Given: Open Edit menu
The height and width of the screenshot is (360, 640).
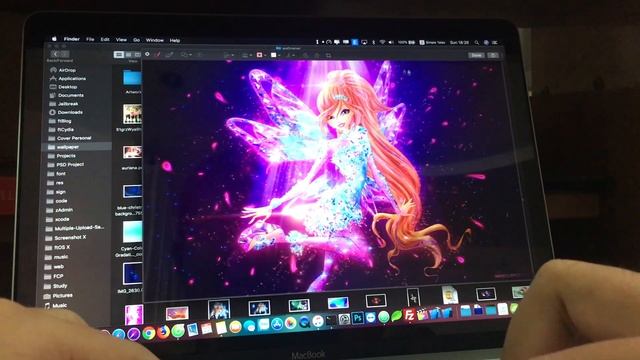Looking at the screenshot, I should pyautogui.click(x=105, y=40).
